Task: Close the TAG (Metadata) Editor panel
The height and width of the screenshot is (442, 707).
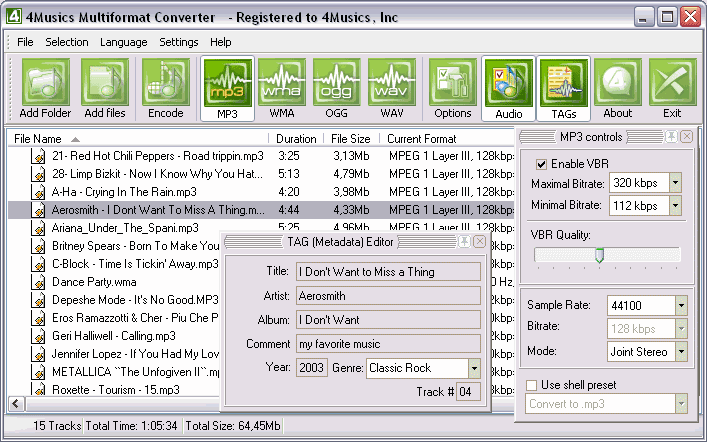Action: click(x=480, y=241)
